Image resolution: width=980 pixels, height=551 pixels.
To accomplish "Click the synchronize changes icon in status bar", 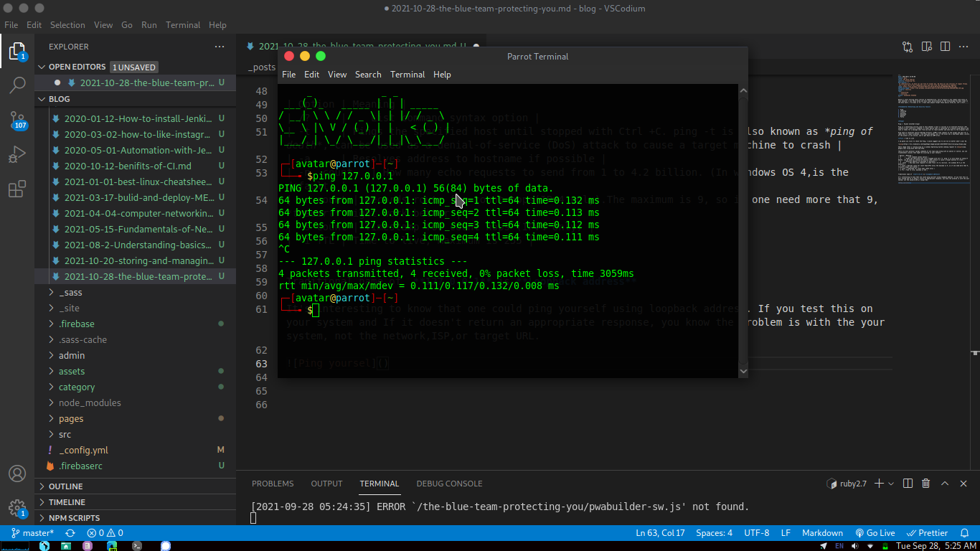I will pyautogui.click(x=70, y=533).
